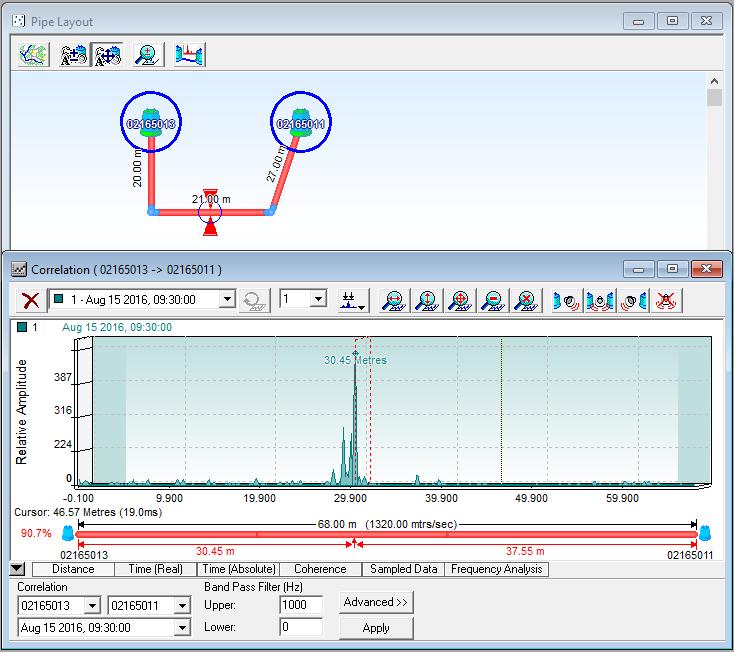
Task: Click the 27.00 m pipe segment label
Action: point(276,164)
